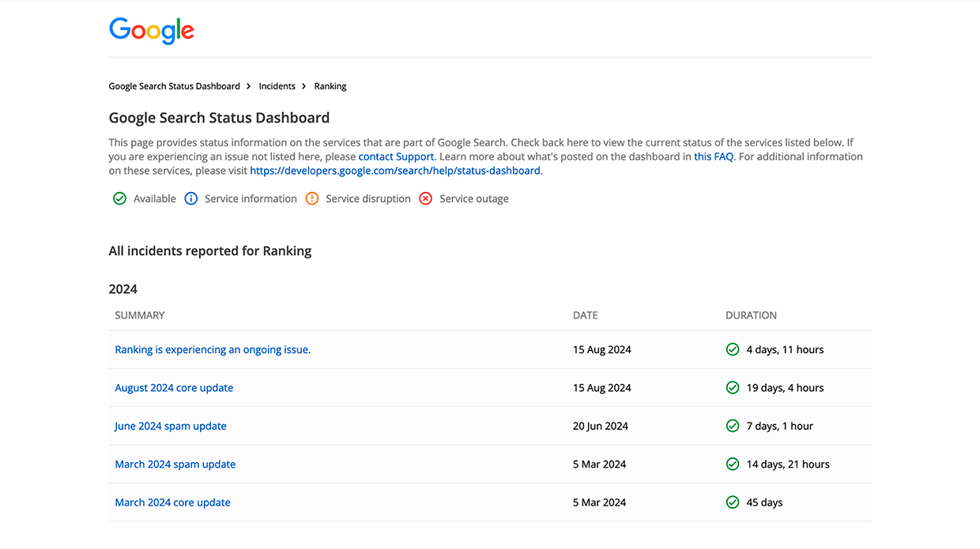Click date 15 Aug 2024 in August core update row
This screenshot has height=549, width=980.
(602, 388)
